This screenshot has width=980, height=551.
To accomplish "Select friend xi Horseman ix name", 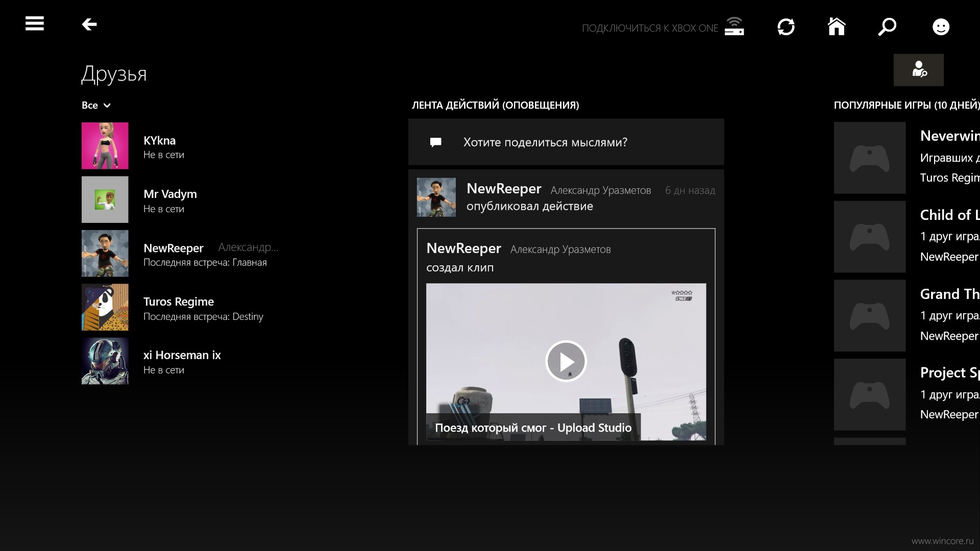I will click(182, 355).
